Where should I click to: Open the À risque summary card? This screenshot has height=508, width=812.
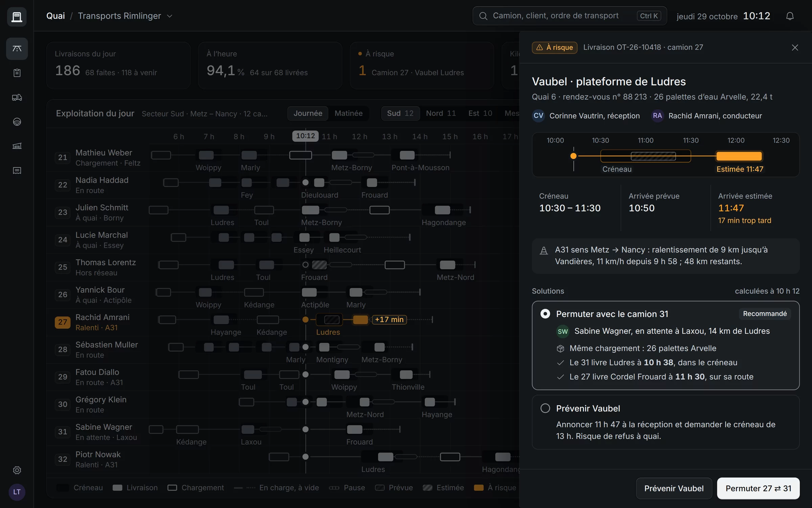click(x=422, y=65)
